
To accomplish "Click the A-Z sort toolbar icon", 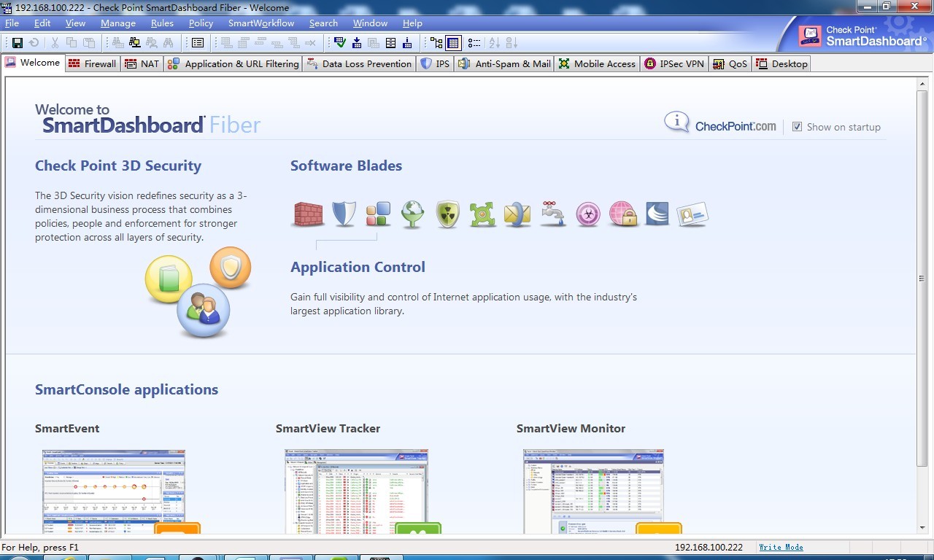I will [495, 43].
